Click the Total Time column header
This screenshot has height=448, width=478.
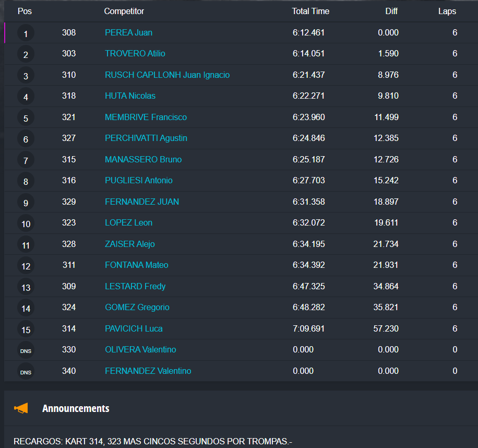point(310,11)
